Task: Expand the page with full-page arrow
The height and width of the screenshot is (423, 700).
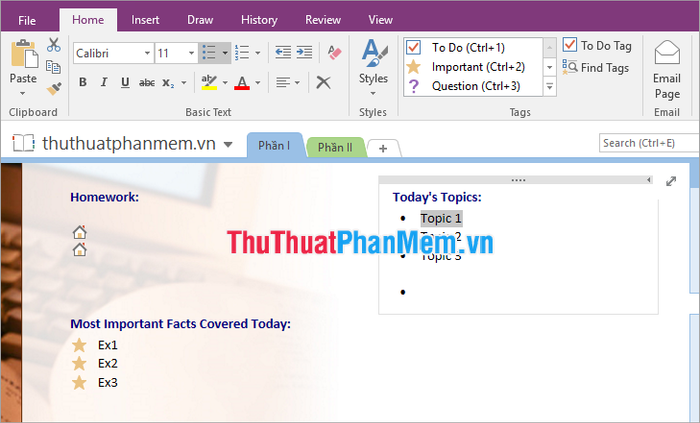Action: click(671, 181)
